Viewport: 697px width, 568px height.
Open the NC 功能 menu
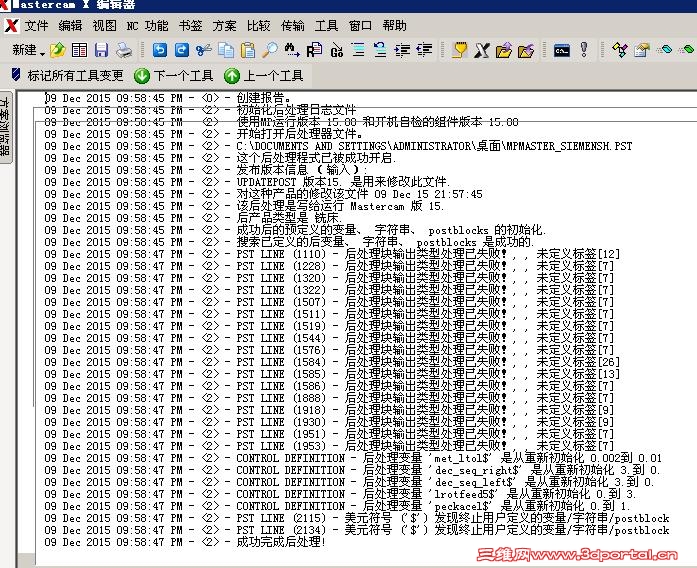[x=147, y=26]
